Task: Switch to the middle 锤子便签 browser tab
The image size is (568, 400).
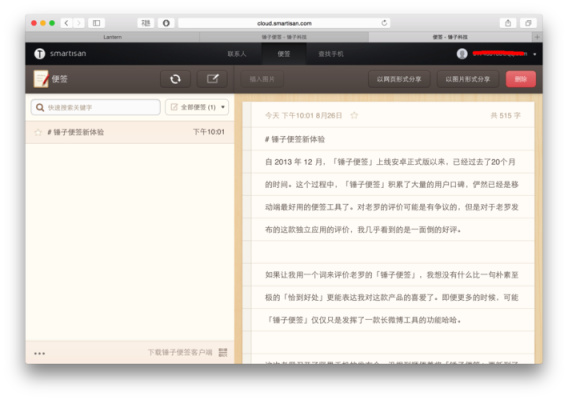Action: tap(284, 37)
